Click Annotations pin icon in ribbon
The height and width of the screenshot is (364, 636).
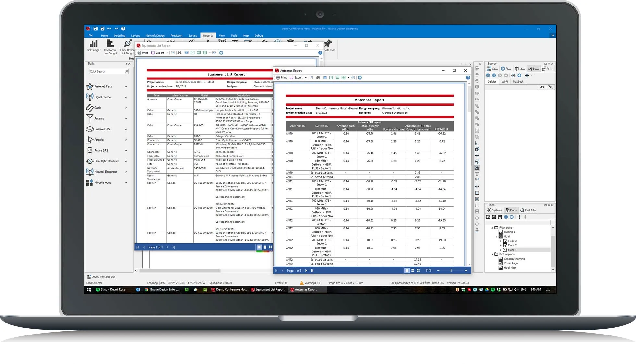pos(328,43)
